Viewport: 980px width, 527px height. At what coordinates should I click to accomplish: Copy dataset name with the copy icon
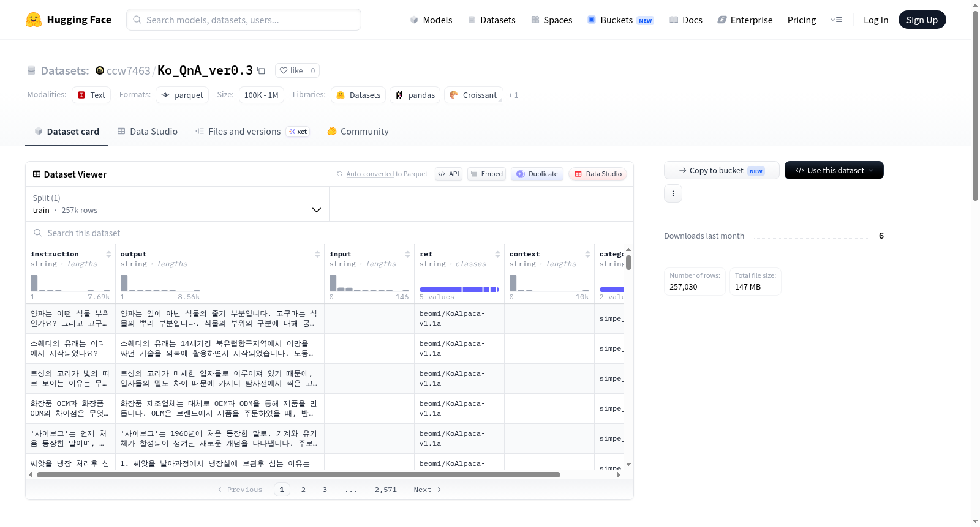[261, 70]
